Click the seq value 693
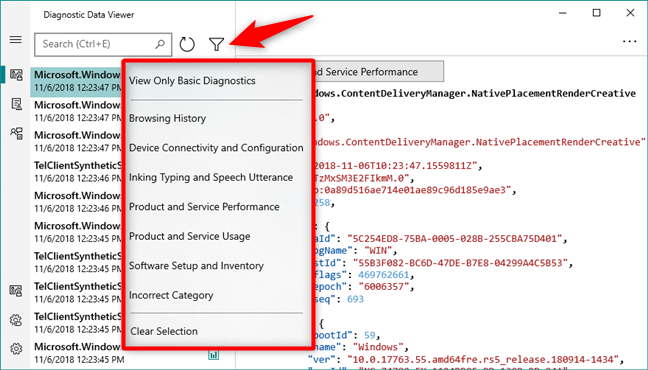Image resolution: width=648 pixels, height=370 pixels. [x=355, y=299]
